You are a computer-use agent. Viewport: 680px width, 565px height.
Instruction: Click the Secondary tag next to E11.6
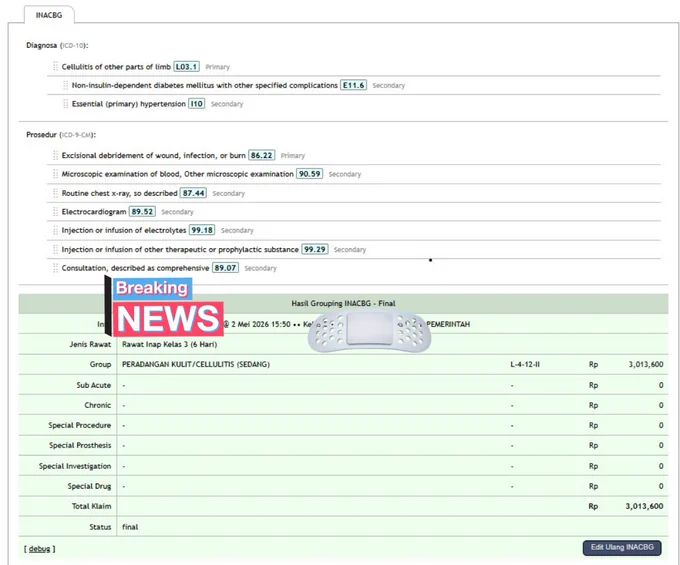[389, 85]
